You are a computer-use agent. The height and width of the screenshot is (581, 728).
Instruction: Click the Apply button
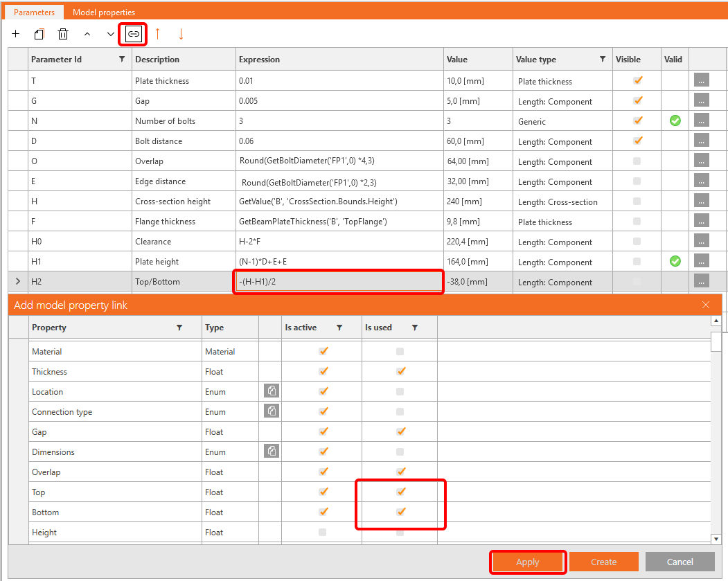[x=528, y=562]
